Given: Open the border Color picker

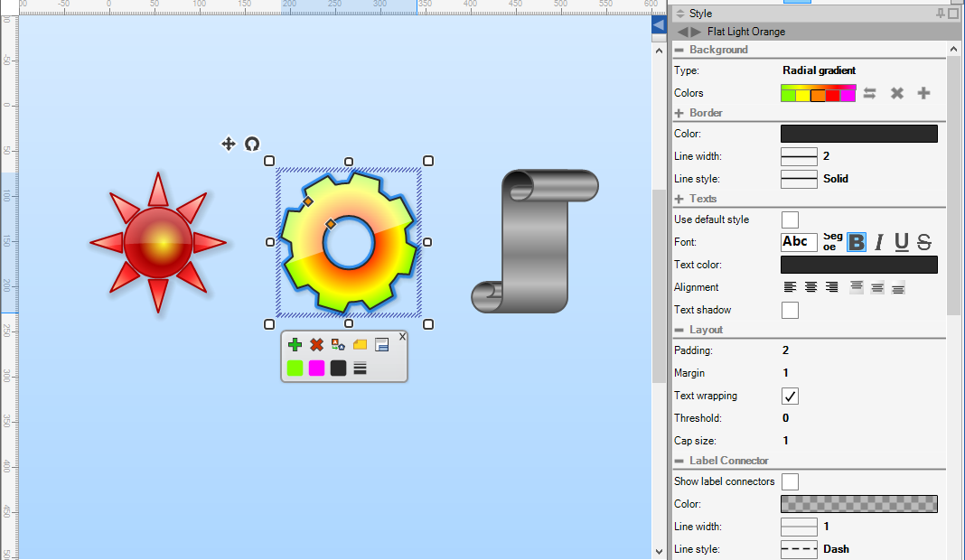Looking at the screenshot, I should (859, 134).
